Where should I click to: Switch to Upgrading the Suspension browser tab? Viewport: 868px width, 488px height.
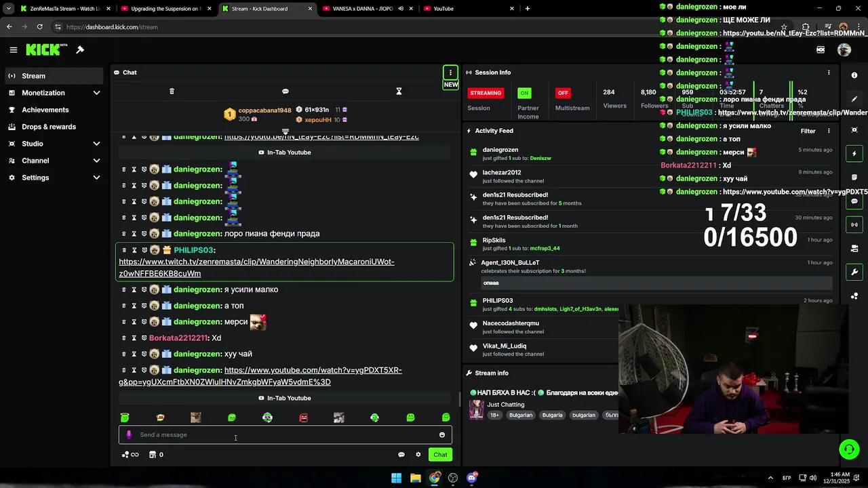(x=165, y=9)
